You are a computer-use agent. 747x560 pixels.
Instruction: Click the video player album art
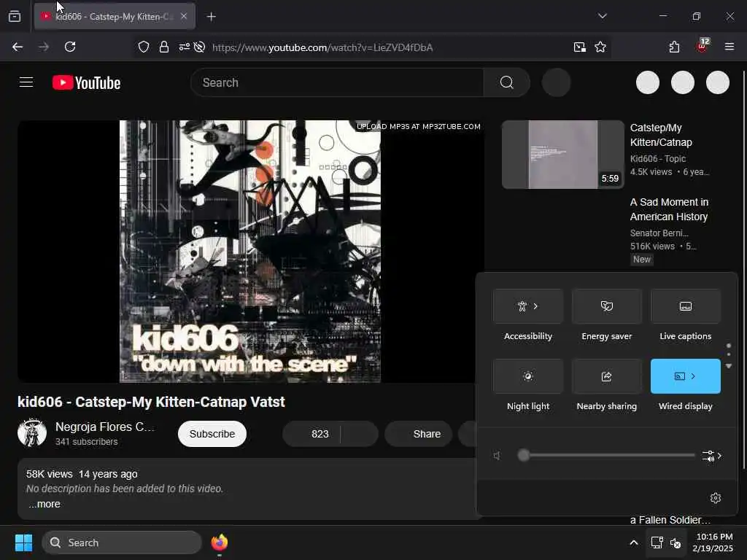250,251
